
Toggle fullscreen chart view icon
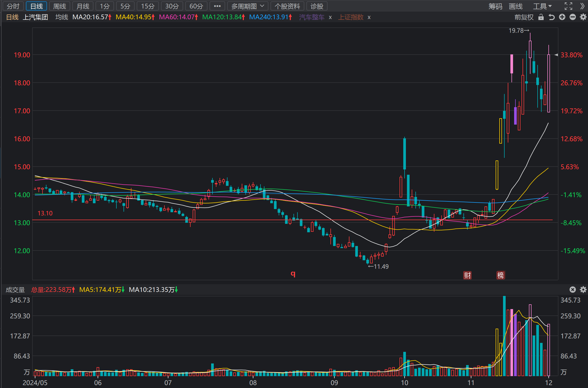click(568, 6)
